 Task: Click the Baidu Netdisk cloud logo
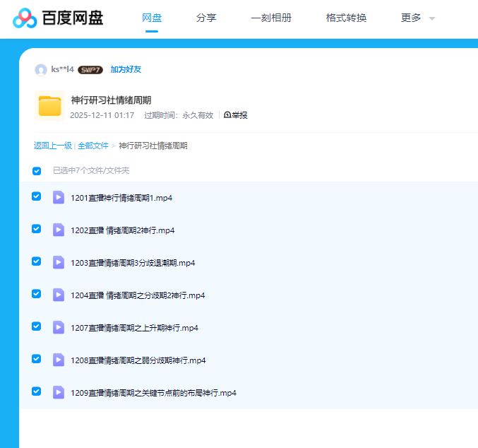[x=25, y=18]
